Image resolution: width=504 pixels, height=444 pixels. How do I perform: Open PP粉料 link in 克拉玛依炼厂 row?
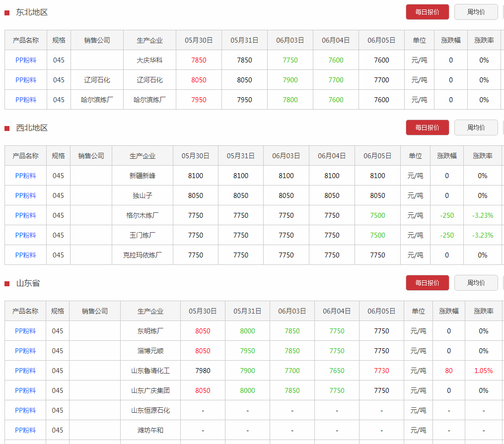click(x=25, y=255)
